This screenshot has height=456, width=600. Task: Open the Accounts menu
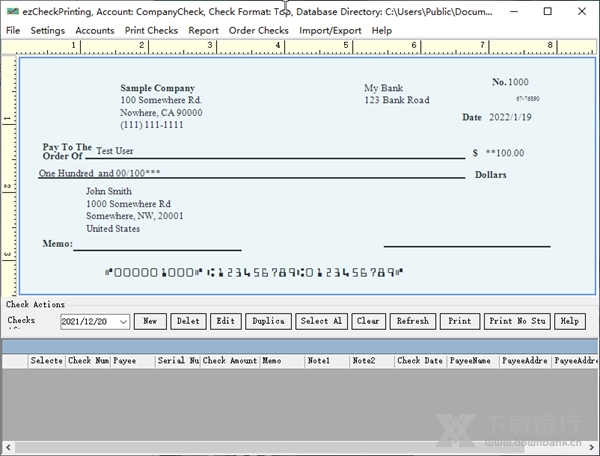(x=95, y=30)
